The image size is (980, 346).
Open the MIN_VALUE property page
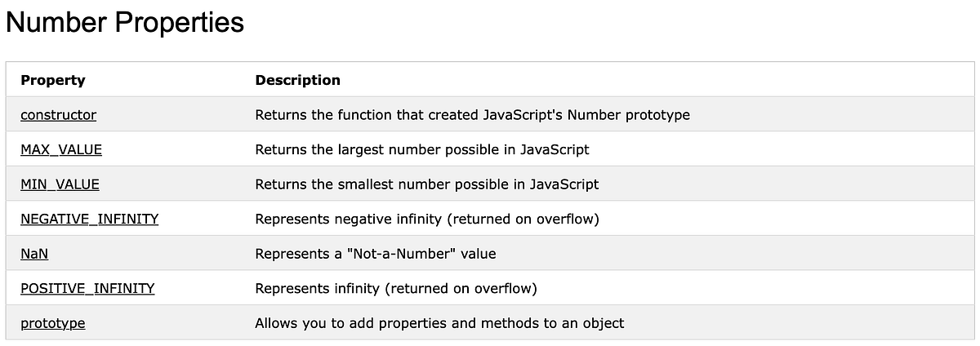pos(60,184)
